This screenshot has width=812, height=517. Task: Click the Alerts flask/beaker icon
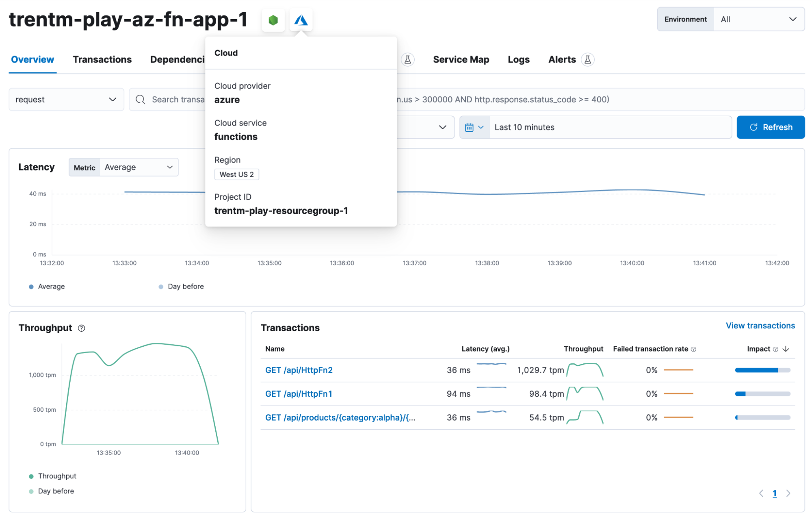tap(588, 59)
